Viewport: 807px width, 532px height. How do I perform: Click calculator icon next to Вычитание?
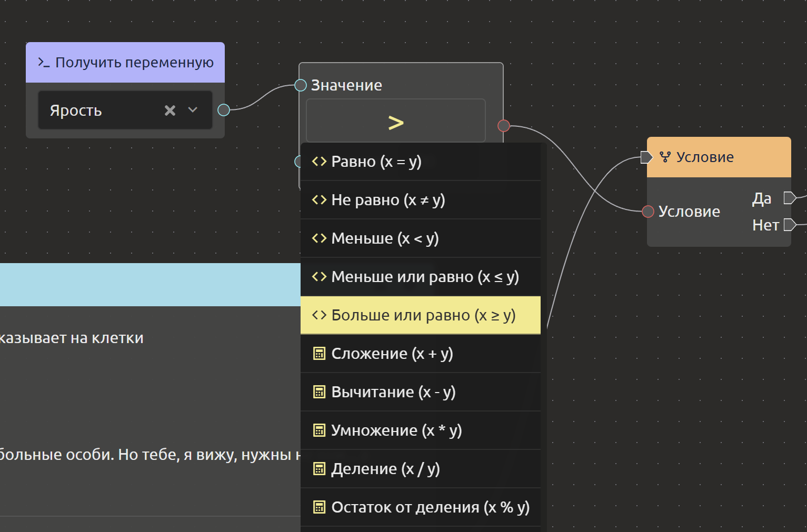[x=319, y=392]
